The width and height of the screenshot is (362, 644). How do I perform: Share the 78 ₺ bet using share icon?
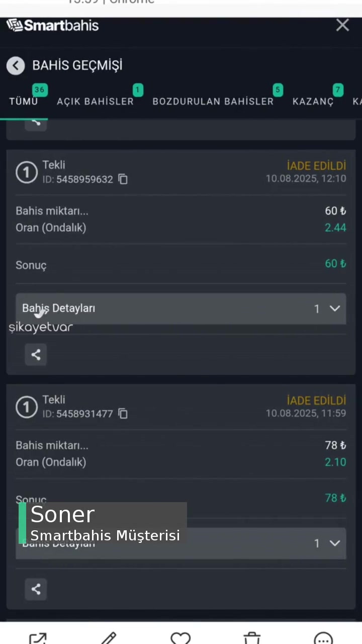point(35,589)
